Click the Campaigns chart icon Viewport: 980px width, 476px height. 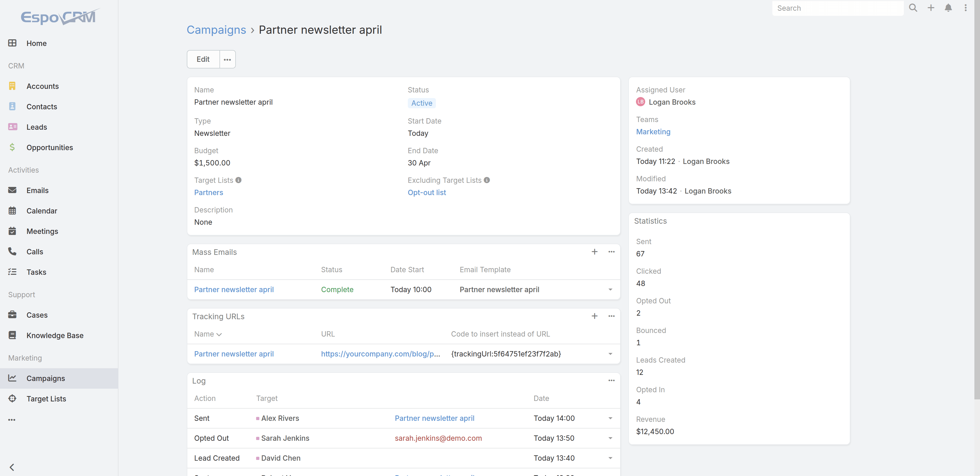(x=12, y=378)
